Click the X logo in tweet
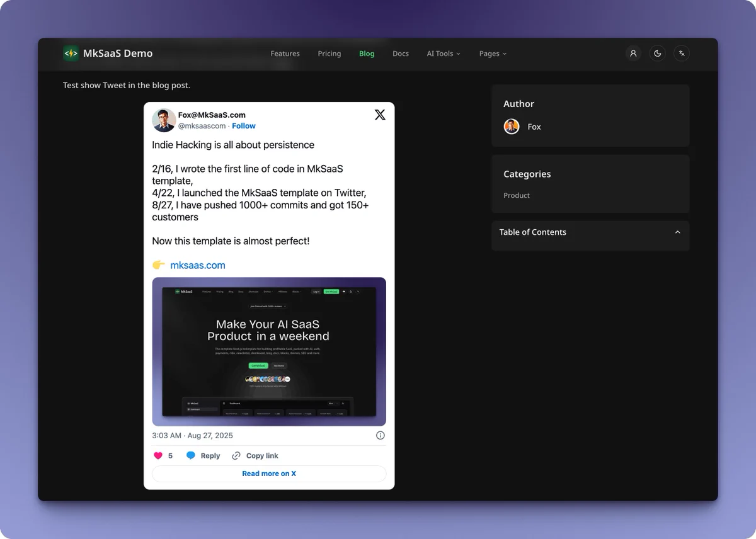This screenshot has width=756, height=539. tap(380, 115)
